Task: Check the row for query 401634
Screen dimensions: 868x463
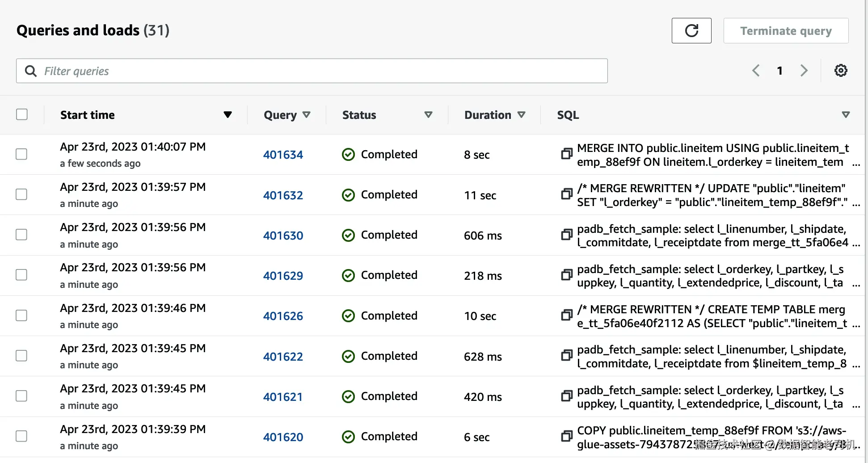Action: pos(21,154)
